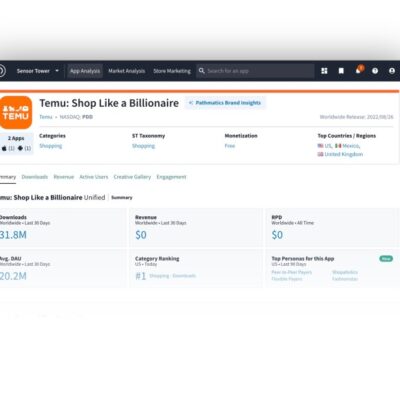Image resolution: width=400 pixels, height=400 pixels.
Task: Open the apps grid icon in the top bar
Action: click(x=324, y=71)
